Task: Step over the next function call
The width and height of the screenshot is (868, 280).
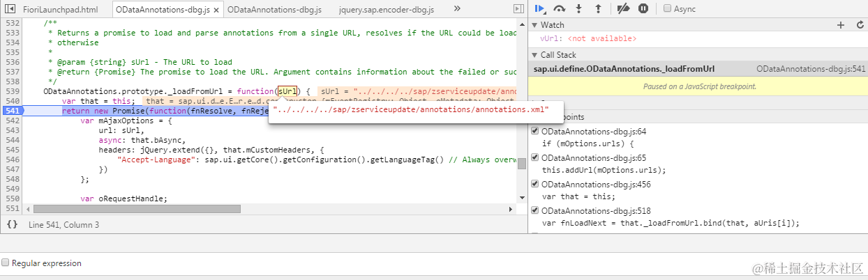Action: pyautogui.click(x=559, y=9)
